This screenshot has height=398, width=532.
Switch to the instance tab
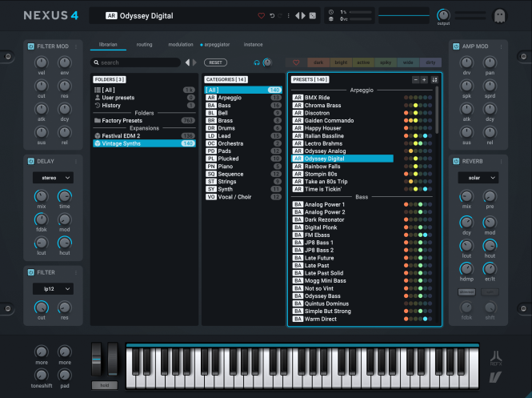click(253, 45)
